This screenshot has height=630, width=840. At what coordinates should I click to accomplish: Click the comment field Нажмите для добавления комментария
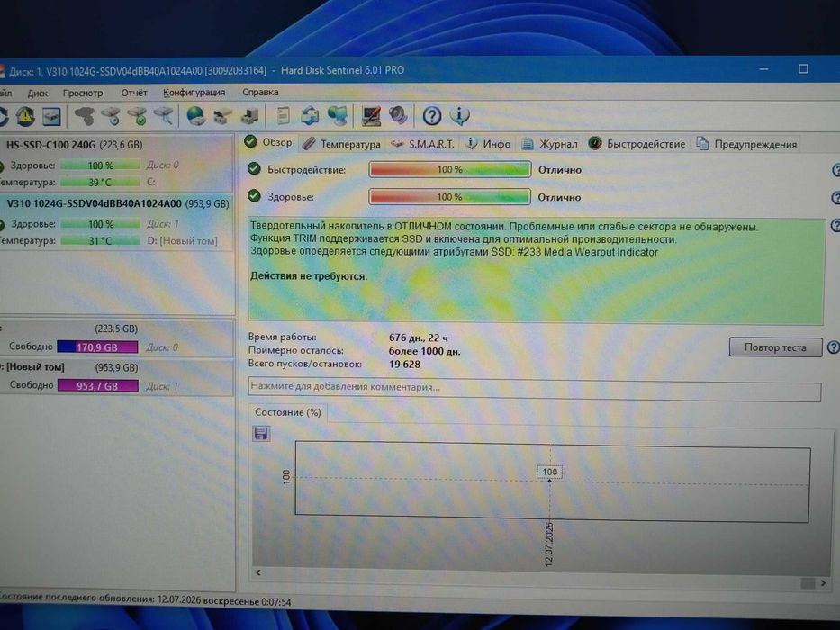pyautogui.click(x=534, y=388)
